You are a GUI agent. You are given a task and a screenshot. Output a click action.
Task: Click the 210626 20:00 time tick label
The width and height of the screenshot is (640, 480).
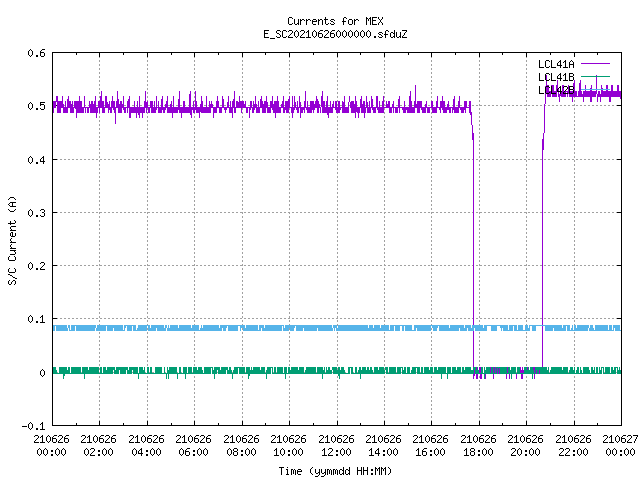click(525, 446)
